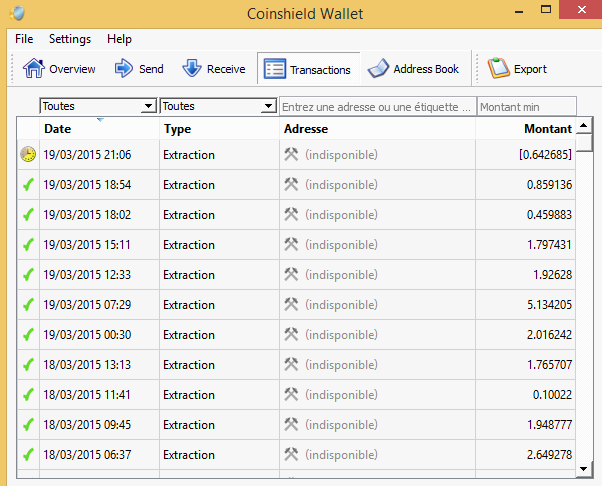Select the Transactions list icon
This screenshot has height=486, width=602.
coord(275,69)
